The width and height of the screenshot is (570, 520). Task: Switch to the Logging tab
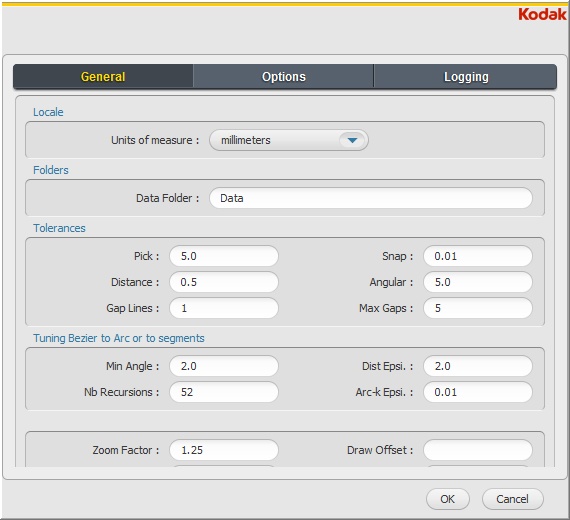[465, 77]
